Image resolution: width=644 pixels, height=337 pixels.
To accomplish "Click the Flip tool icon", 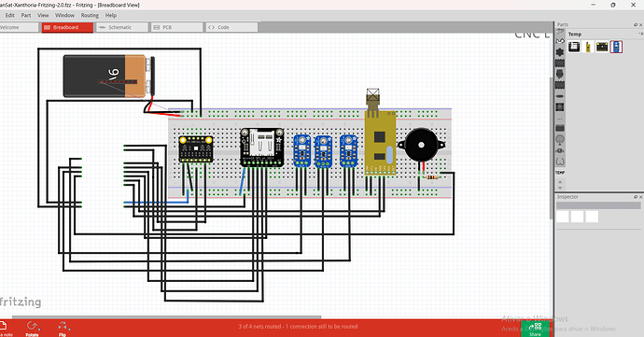I will pyautogui.click(x=63, y=327).
